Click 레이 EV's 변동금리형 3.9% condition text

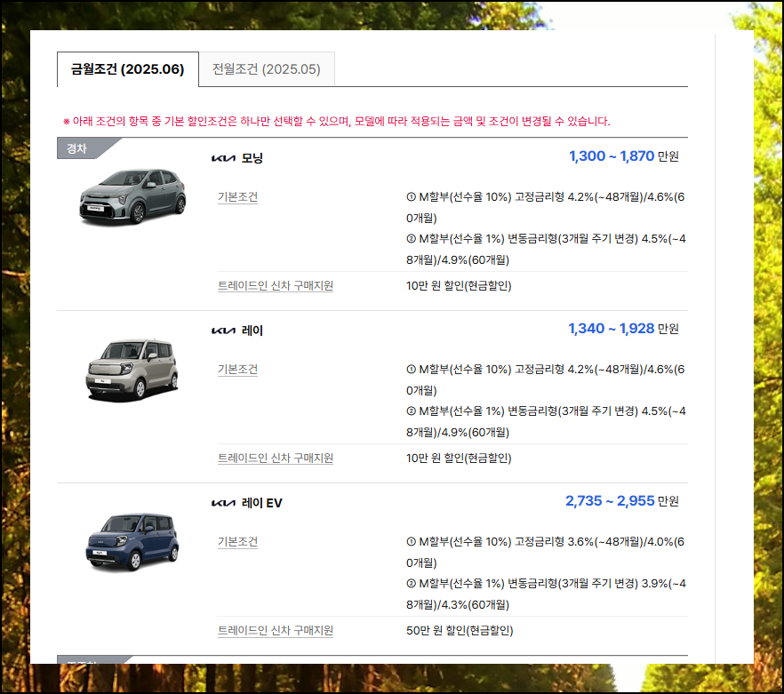click(x=546, y=594)
